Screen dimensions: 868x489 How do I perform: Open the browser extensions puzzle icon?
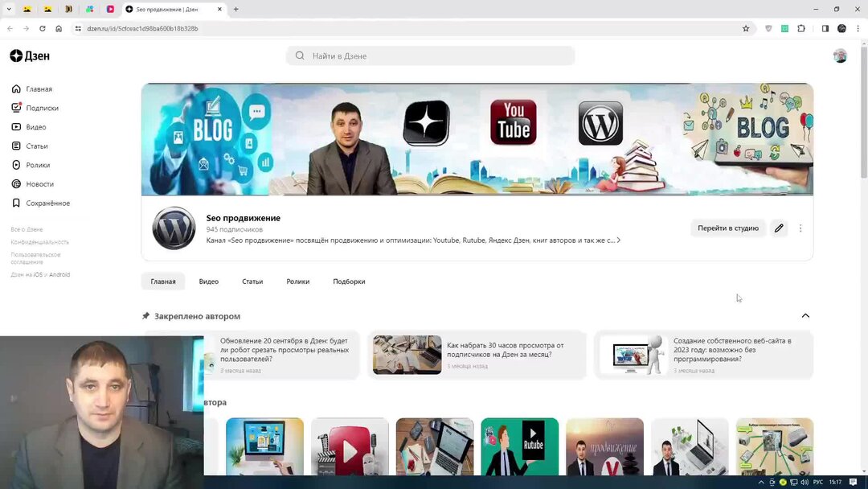point(801,28)
